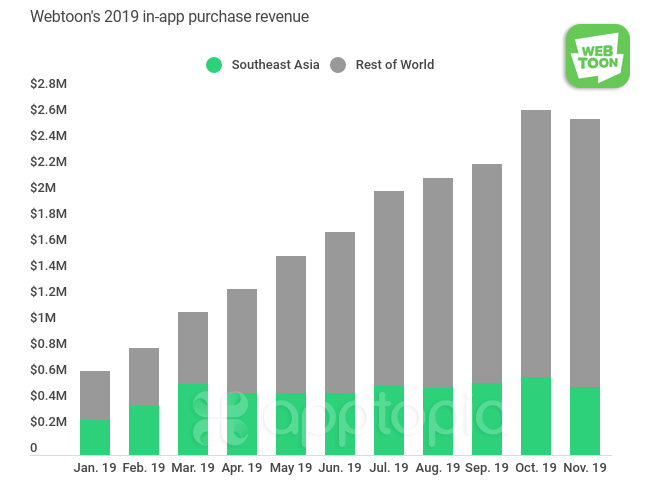Click the $0.4M y-axis value

coord(49,396)
